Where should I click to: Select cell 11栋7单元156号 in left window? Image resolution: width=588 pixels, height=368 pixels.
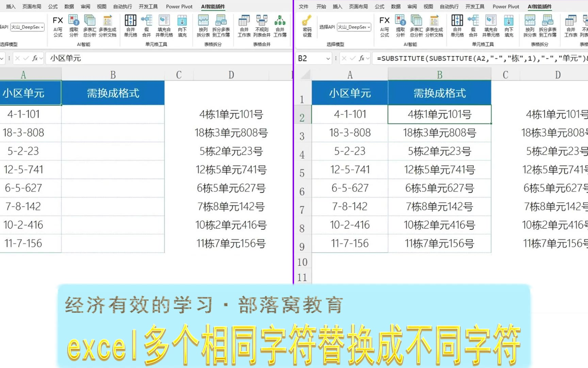click(231, 243)
